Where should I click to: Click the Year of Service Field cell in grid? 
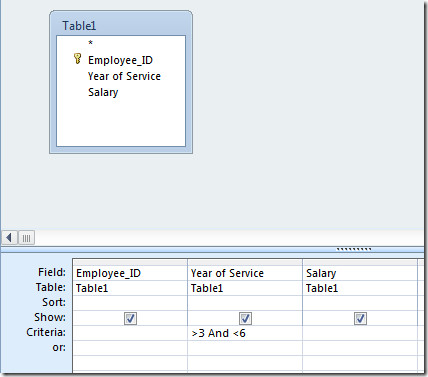[245, 273]
